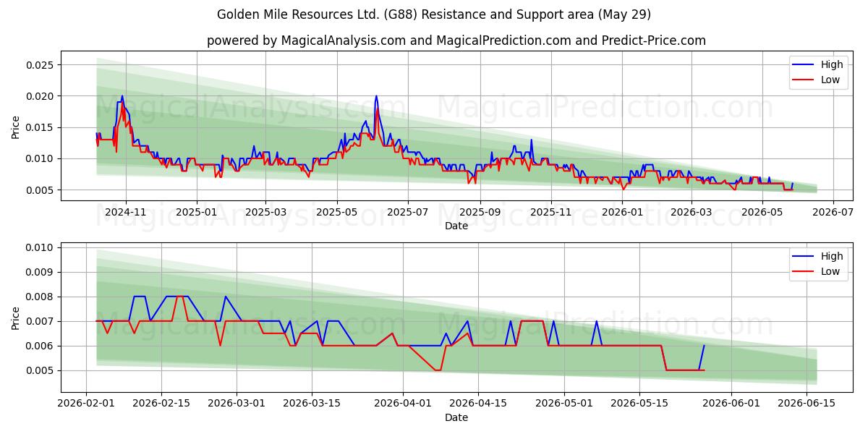The width and height of the screenshot is (868, 434).
Task: Click the '2025-03' date tick label
Action: click(265, 213)
